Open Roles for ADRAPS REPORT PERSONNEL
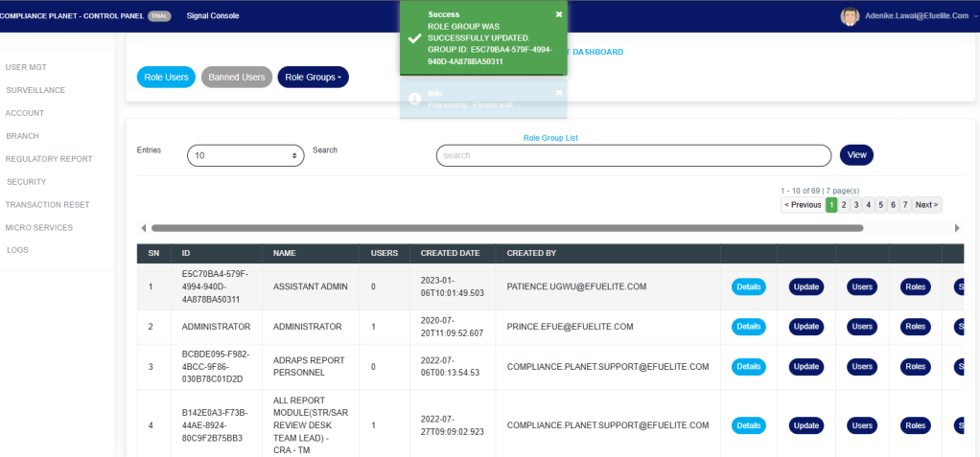The image size is (980, 457). click(x=915, y=367)
